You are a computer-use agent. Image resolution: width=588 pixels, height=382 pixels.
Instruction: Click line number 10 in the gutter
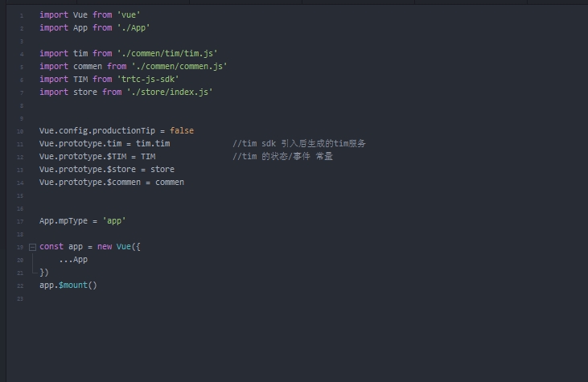click(x=21, y=131)
